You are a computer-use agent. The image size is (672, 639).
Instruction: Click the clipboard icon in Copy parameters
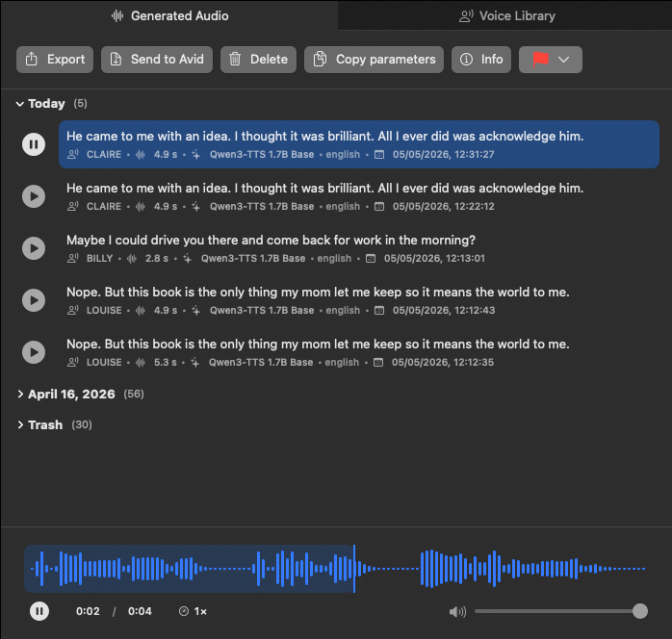[x=320, y=59]
